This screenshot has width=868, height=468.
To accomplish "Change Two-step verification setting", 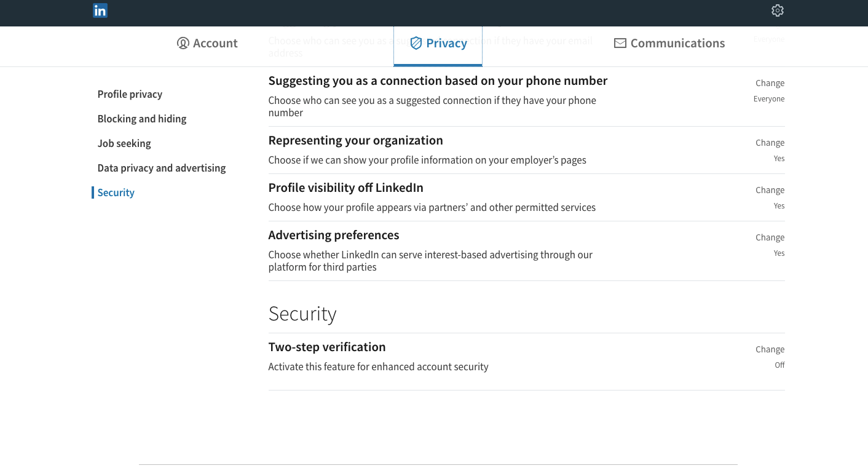I will [770, 349].
